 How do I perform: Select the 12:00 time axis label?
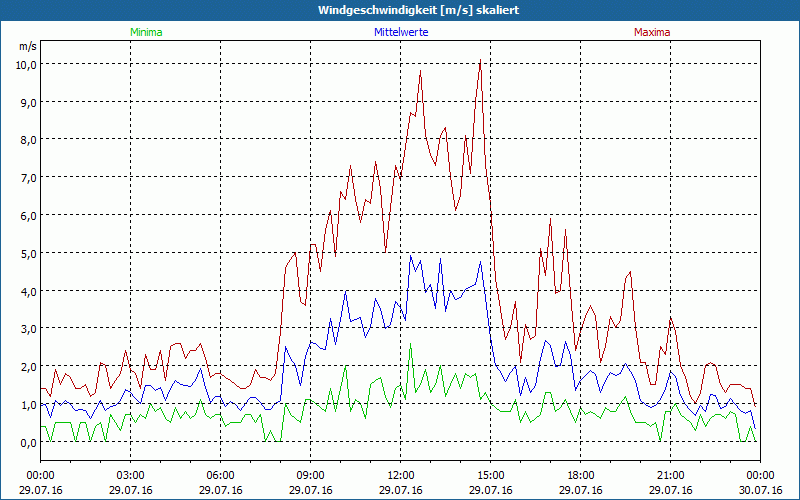pos(401,475)
